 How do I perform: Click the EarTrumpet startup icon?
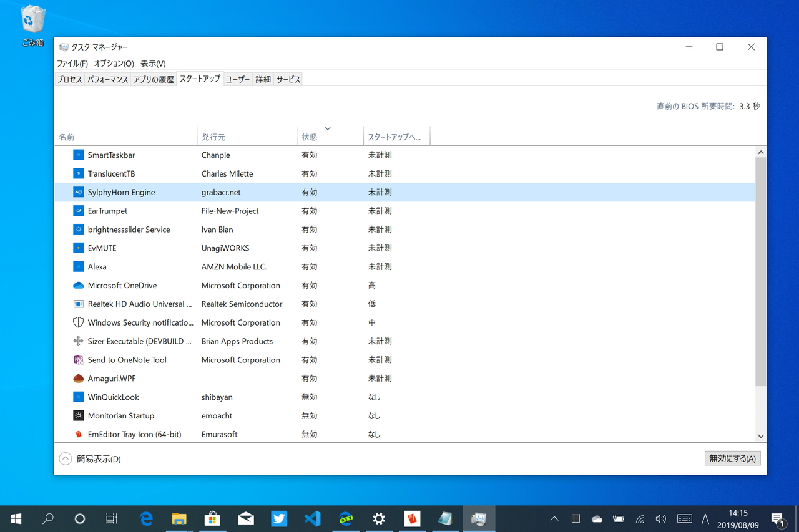pyautogui.click(x=78, y=211)
